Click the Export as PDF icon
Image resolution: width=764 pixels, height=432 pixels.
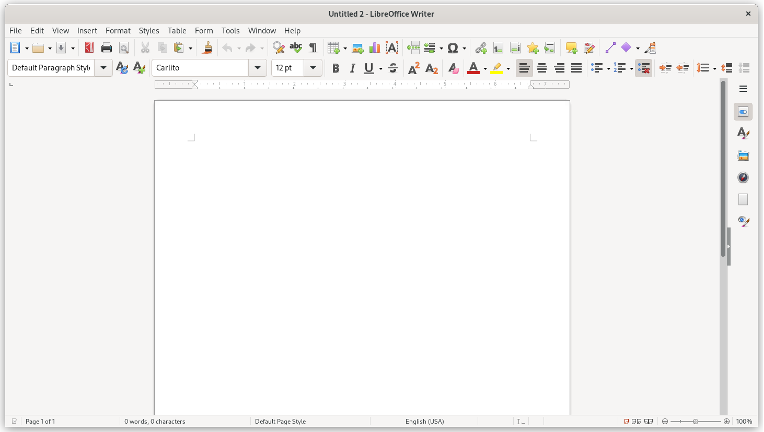coord(89,47)
